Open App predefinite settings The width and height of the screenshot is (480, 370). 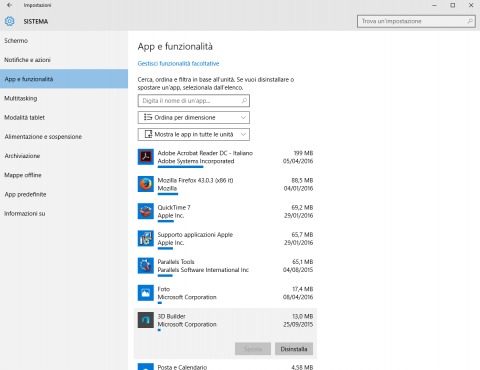pos(64,194)
